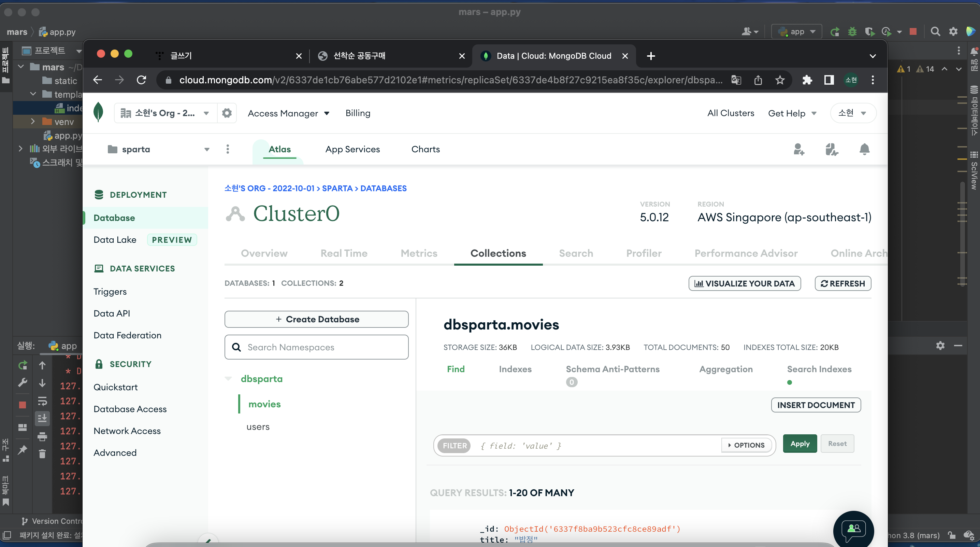The width and height of the screenshot is (980, 547).
Task: Click the trash icon in PyCharm run panel
Action: coord(42,453)
